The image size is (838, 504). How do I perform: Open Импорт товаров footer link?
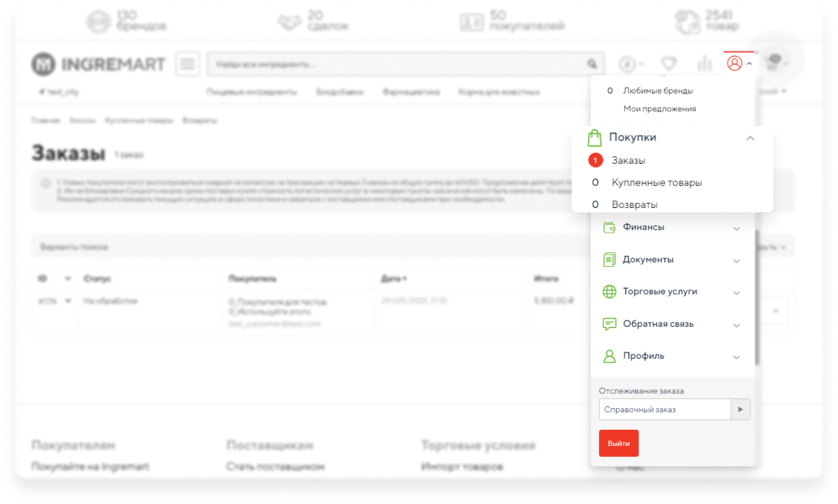click(x=462, y=466)
